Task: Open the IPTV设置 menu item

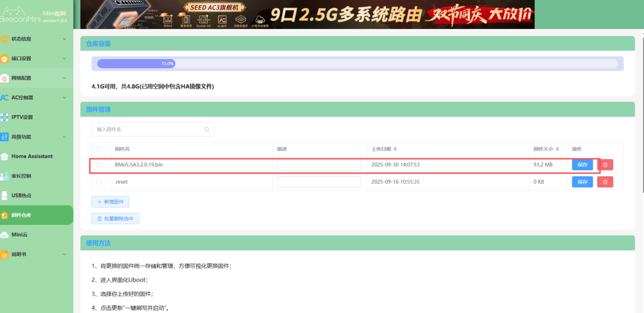Action: point(22,117)
